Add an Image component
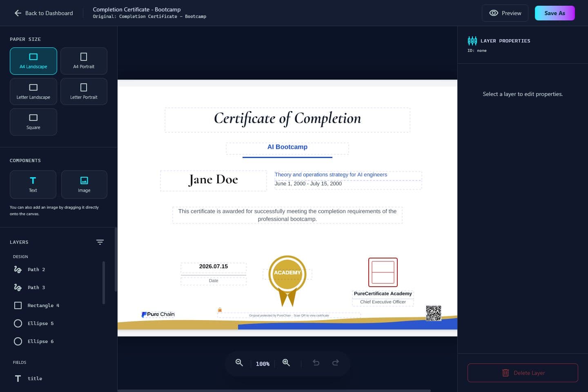Image resolution: width=588 pixels, height=392 pixels. [x=84, y=184]
